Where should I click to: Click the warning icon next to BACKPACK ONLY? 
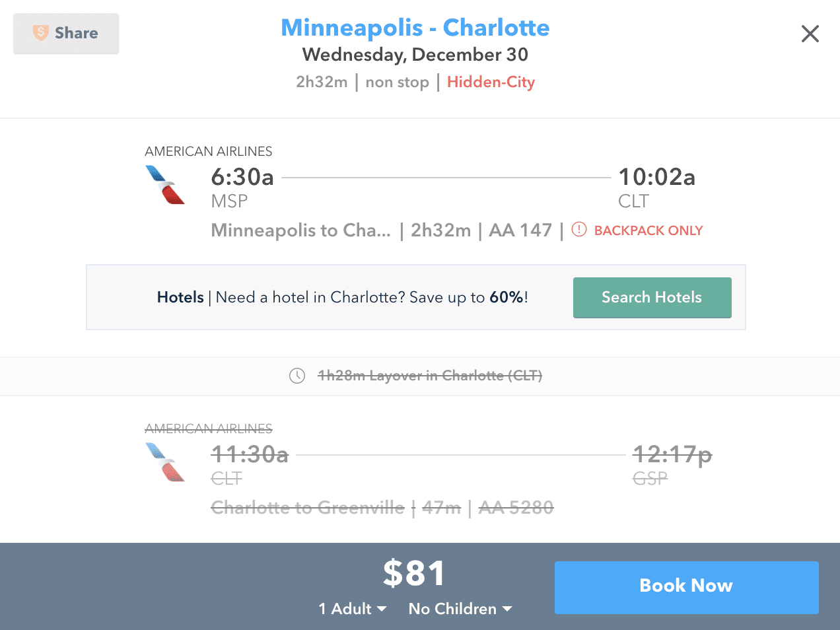(x=579, y=230)
